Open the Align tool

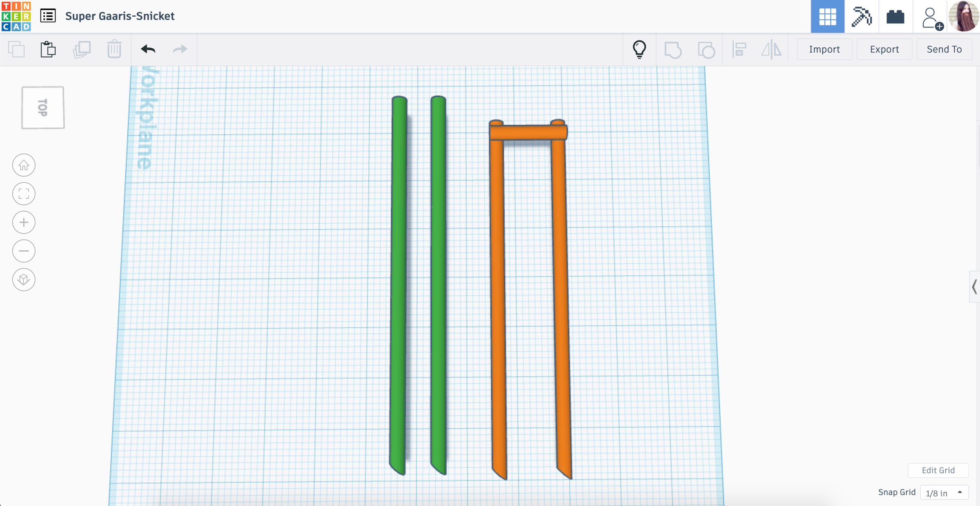(739, 49)
